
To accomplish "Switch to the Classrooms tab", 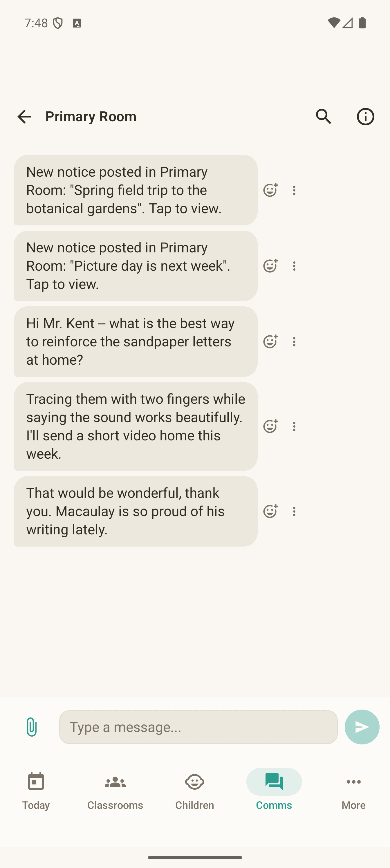I will coord(115,791).
